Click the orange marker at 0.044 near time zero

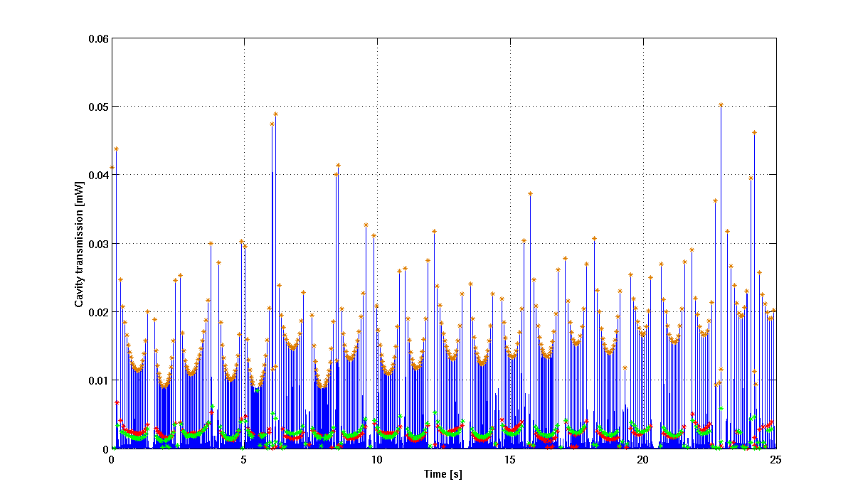(x=116, y=149)
